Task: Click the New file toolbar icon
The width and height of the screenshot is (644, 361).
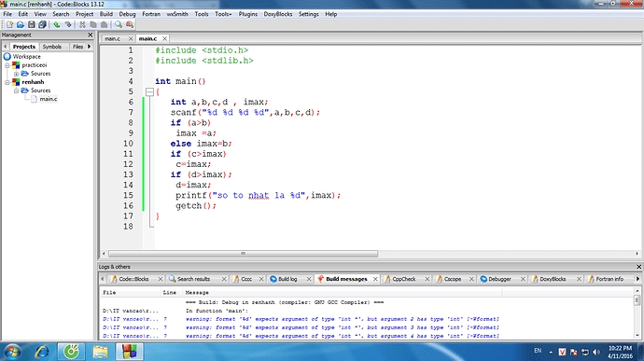Action: click(10, 24)
